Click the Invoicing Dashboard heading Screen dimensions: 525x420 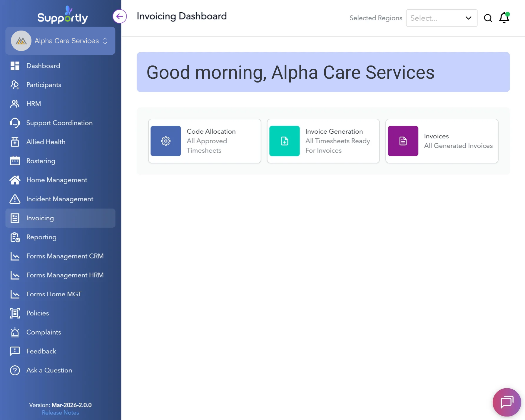click(x=182, y=16)
